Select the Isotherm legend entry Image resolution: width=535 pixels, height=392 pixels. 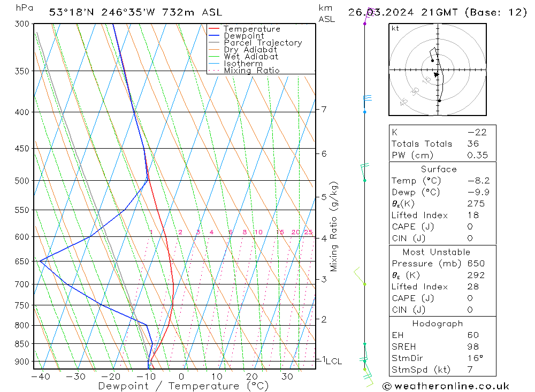[243, 64]
